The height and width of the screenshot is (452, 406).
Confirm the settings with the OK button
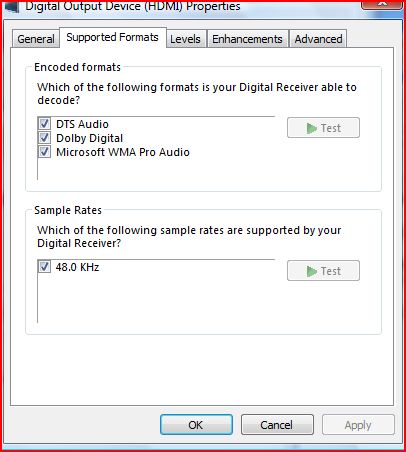(x=196, y=425)
